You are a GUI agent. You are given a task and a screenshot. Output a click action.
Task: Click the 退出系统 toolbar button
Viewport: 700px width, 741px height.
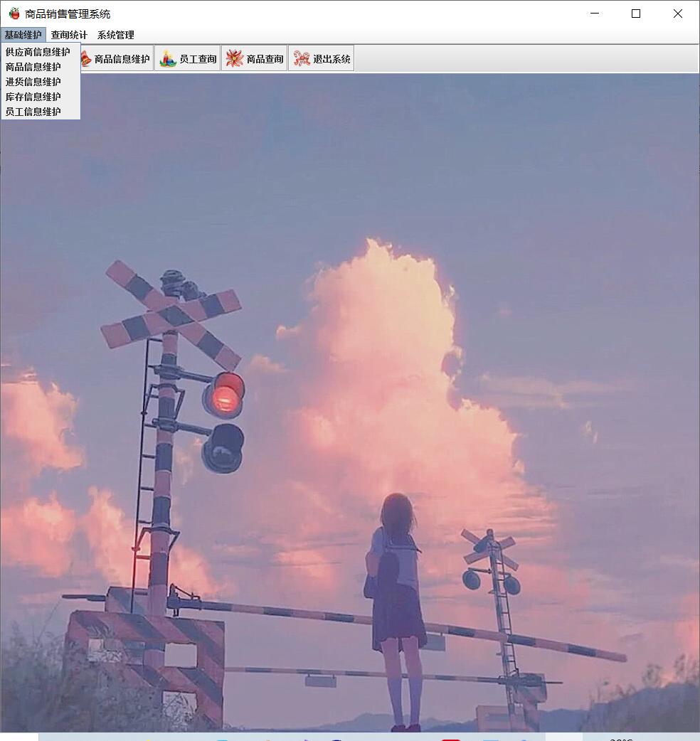(322, 58)
